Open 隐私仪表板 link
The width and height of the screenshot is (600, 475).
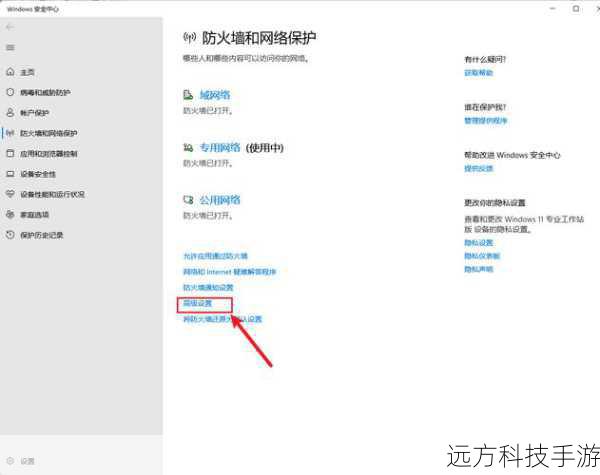[482, 256]
